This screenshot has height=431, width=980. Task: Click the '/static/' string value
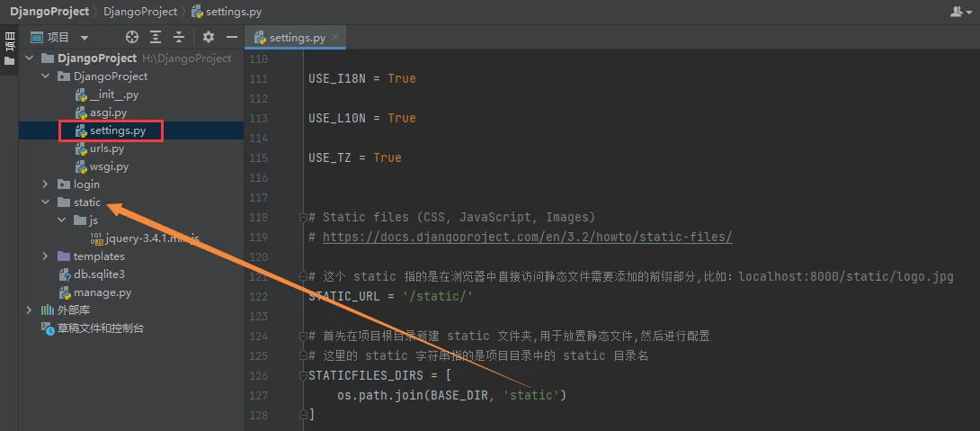pyautogui.click(x=438, y=297)
